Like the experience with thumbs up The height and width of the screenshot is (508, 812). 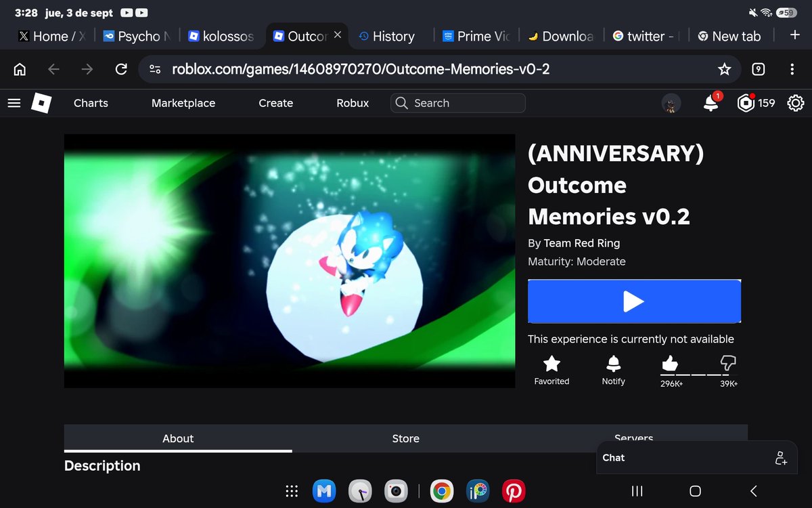(670, 364)
